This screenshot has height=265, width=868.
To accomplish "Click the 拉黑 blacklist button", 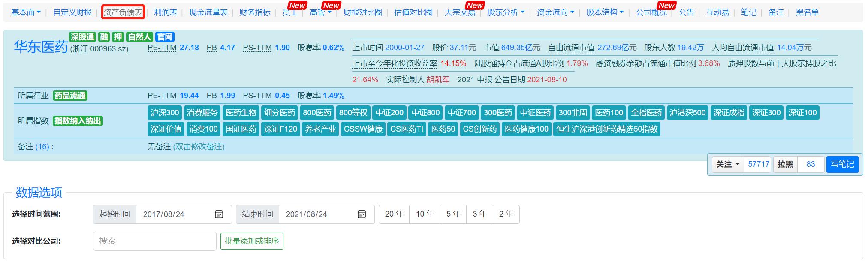I will [785, 164].
